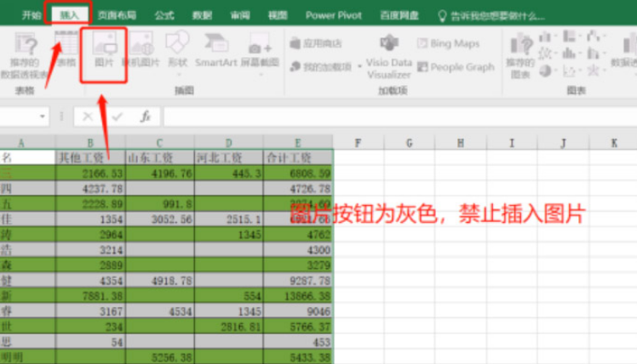Screen dimensions: 637x364
Task: Open the 数据 Data tab
Action: pos(202,16)
